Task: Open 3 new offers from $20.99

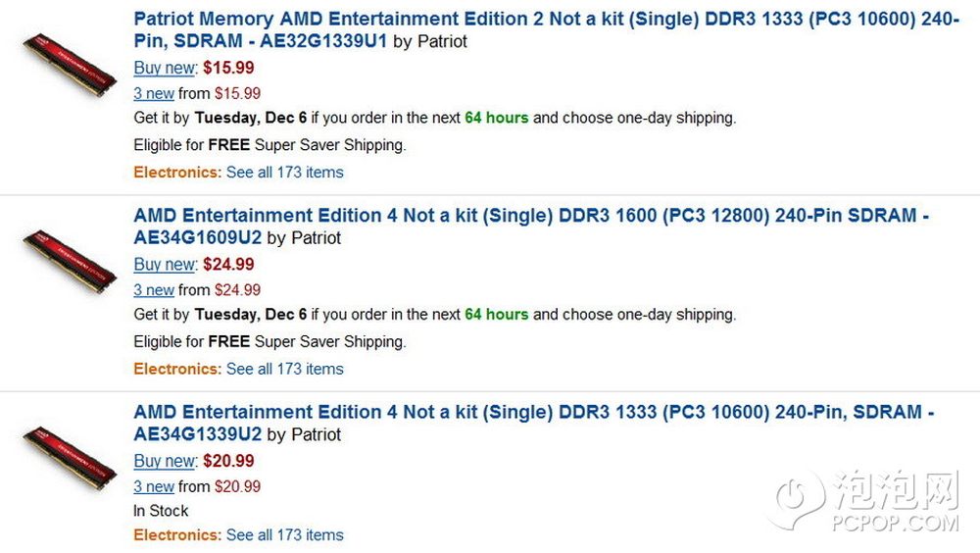Action: coord(154,486)
